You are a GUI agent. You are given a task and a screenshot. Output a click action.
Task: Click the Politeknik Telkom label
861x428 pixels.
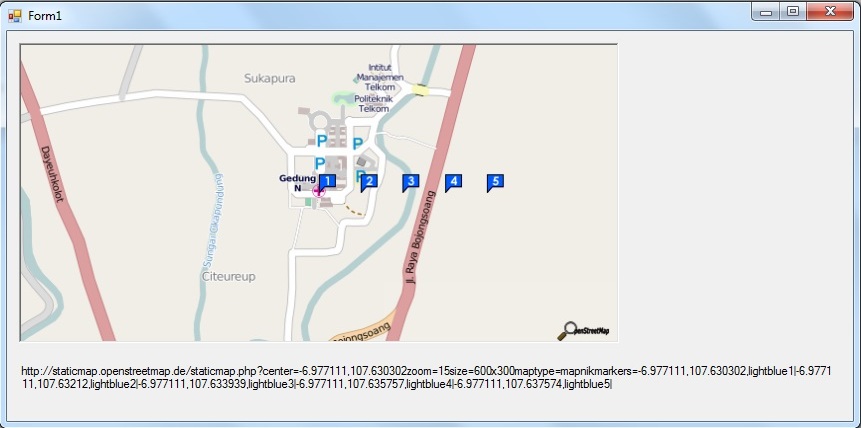coord(374,104)
